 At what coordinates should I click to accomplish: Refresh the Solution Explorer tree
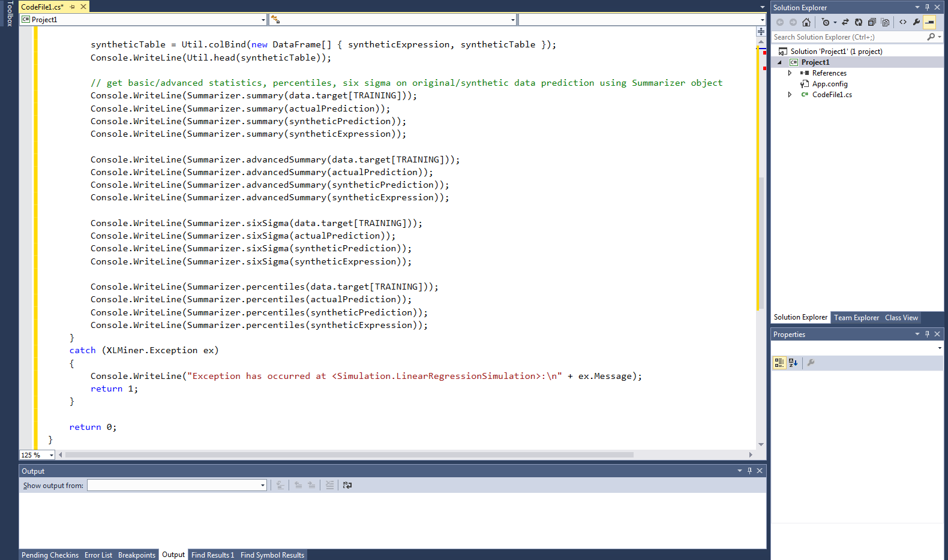[x=859, y=22]
